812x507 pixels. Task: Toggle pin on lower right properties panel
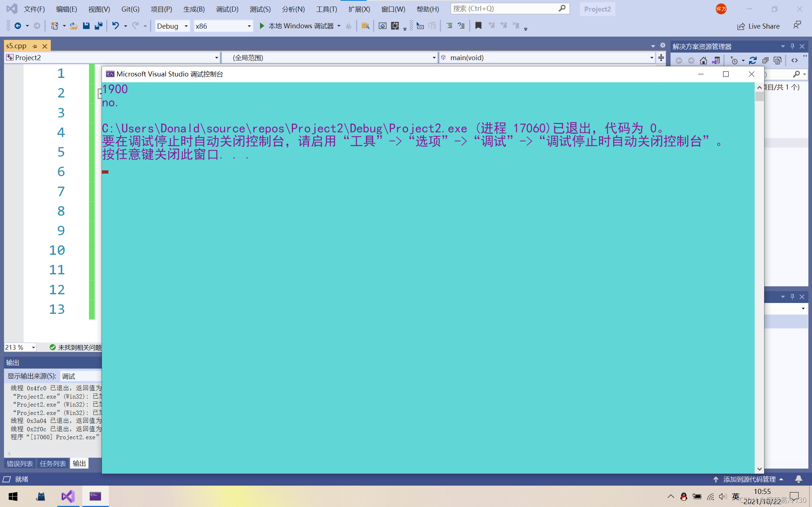(792, 297)
